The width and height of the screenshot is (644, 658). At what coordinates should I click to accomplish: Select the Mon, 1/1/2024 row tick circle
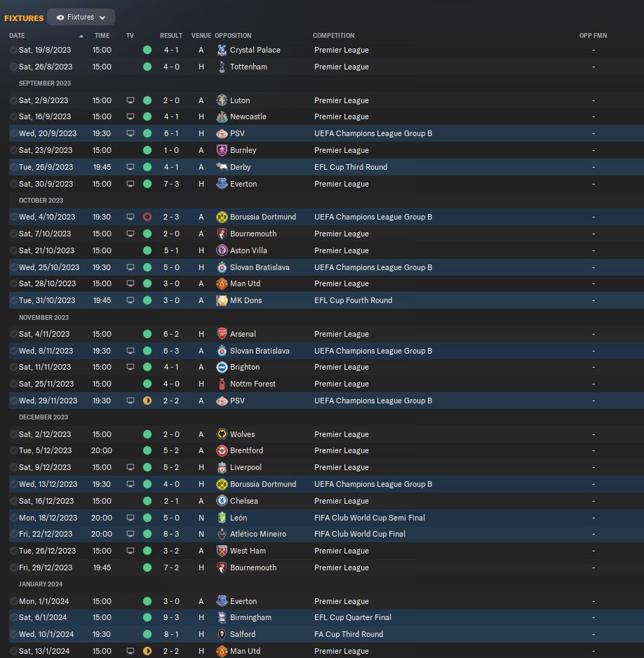tap(14, 601)
